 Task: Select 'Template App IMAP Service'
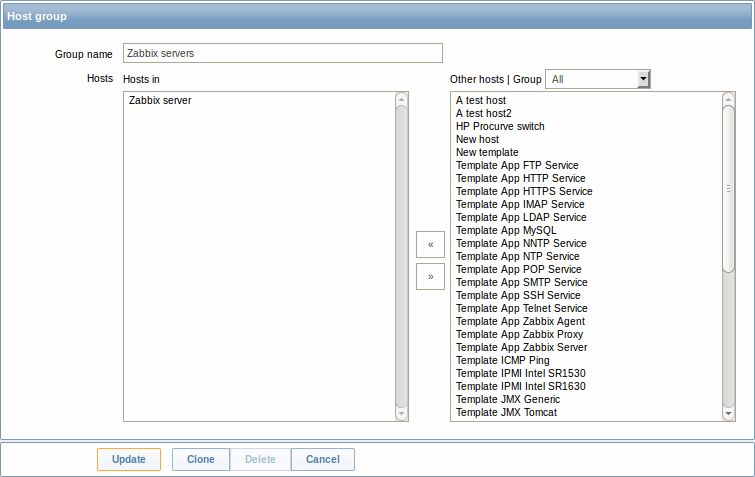520,204
